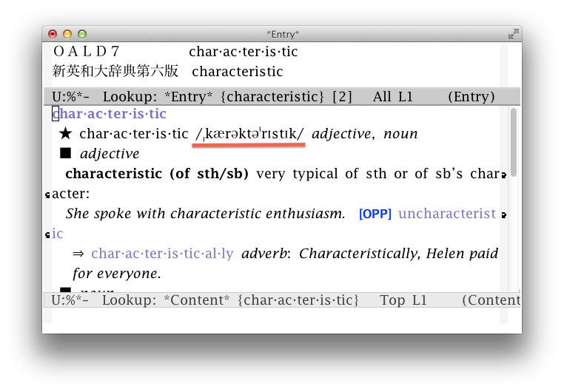Click the Content pane scrollbar thumb

[x=513, y=142]
